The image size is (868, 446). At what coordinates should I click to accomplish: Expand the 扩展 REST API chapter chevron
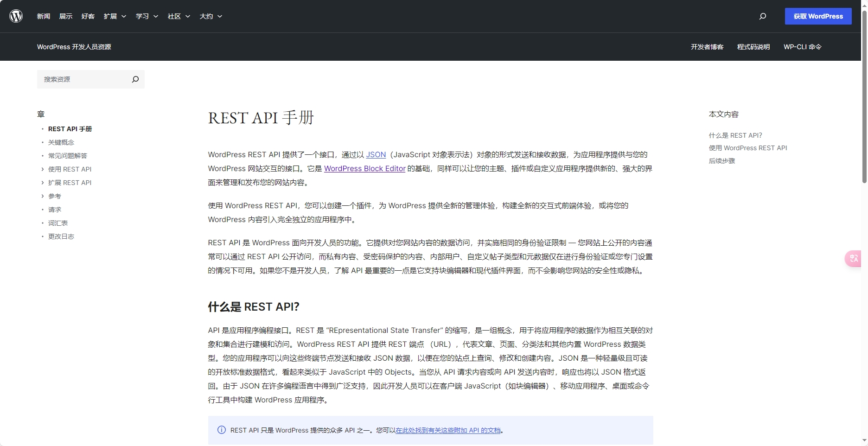click(x=42, y=183)
